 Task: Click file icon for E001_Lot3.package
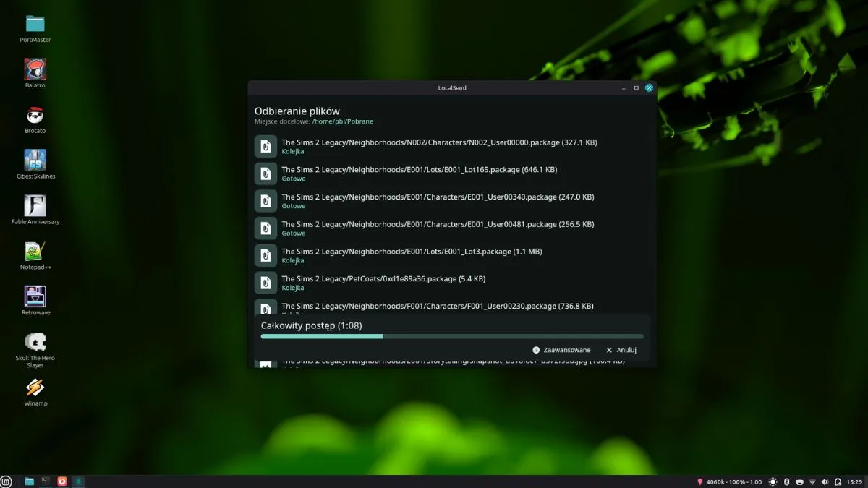[x=265, y=255]
